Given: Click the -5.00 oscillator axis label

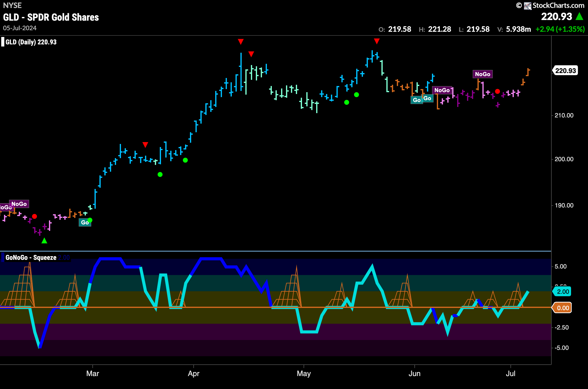Looking at the screenshot, I should click(x=562, y=348).
